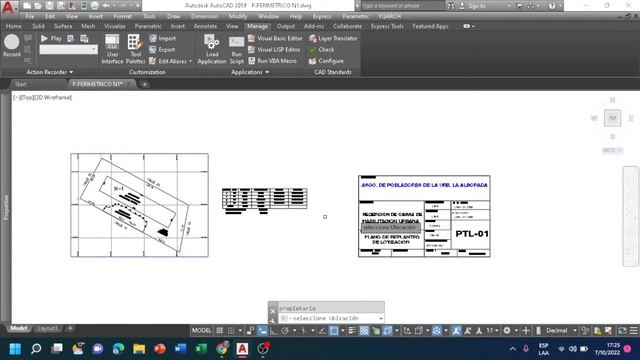Toggle the drawing grid display

tap(220, 331)
